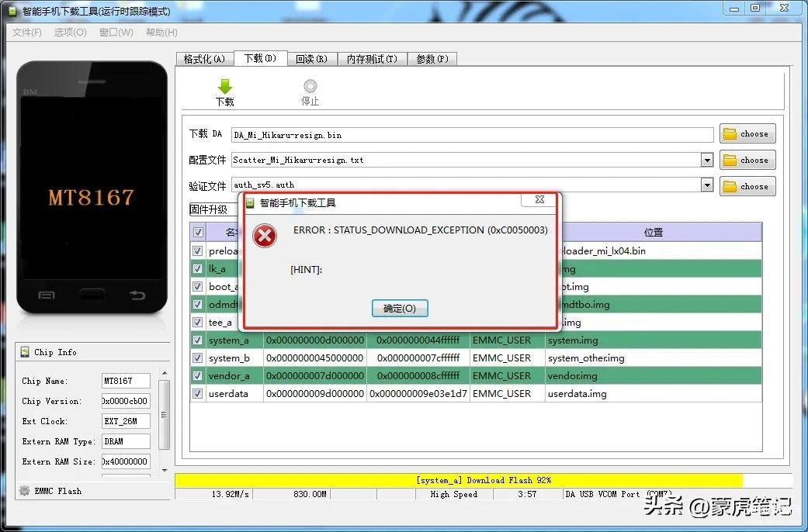808x532 pixels.
Task: Click the Extern RAM Size field 0x40000000
Action: pos(126,461)
